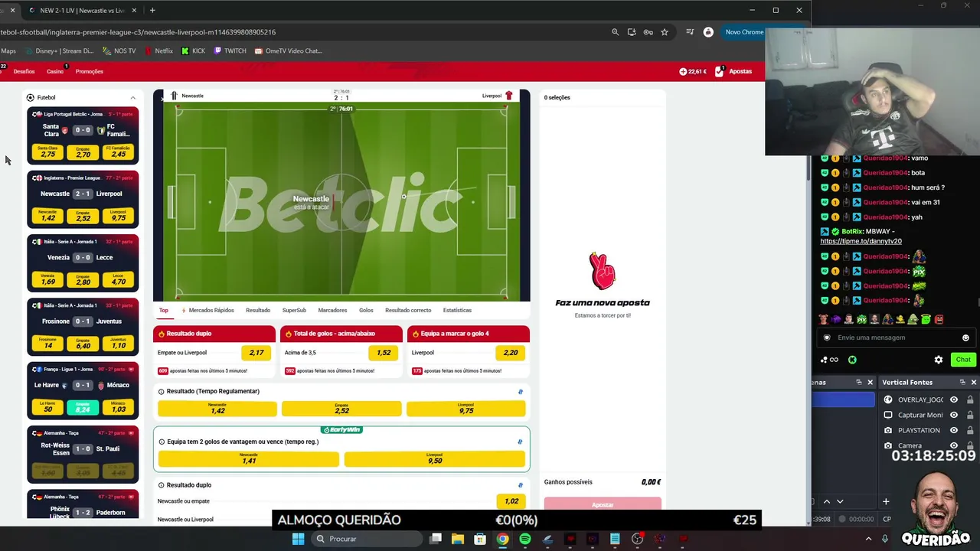Open the Casino link in site header
This screenshot has width=980, height=551.
pyautogui.click(x=55, y=71)
